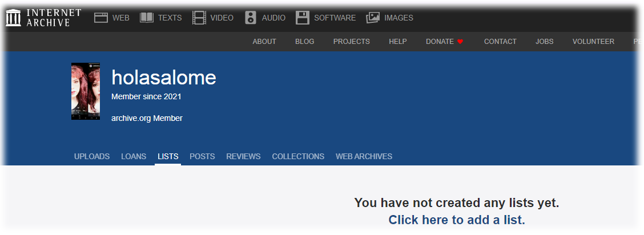This screenshot has height=235, width=644.
Task: Select the LISTS tab
Action: [x=168, y=156]
